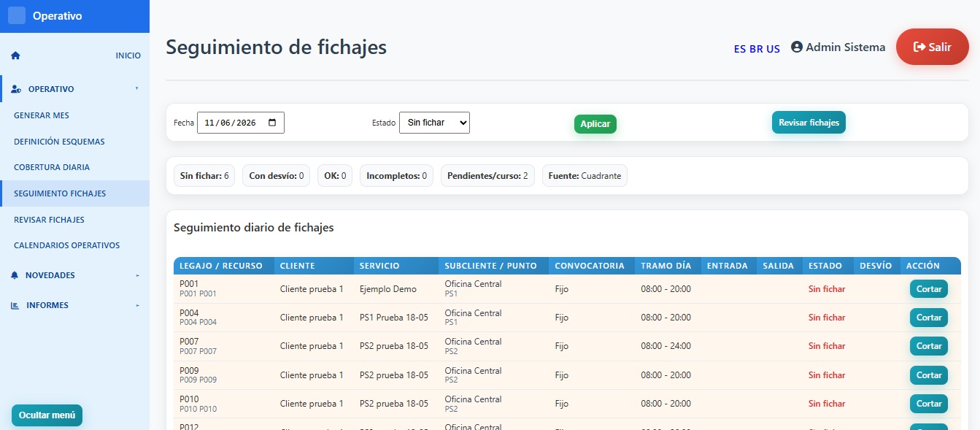
Task: Open REVISAR FICHAJES sidebar item
Action: point(74,220)
